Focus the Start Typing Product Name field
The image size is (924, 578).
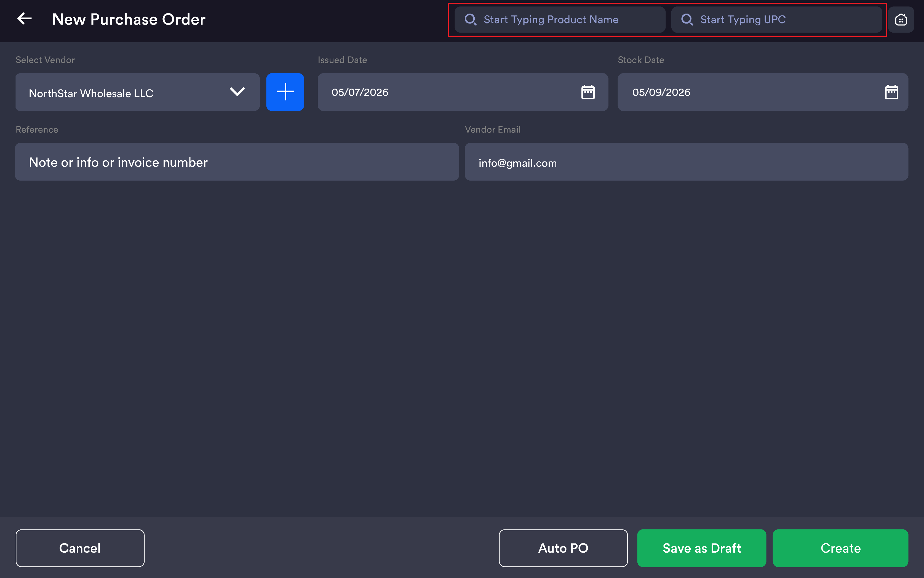click(x=560, y=20)
